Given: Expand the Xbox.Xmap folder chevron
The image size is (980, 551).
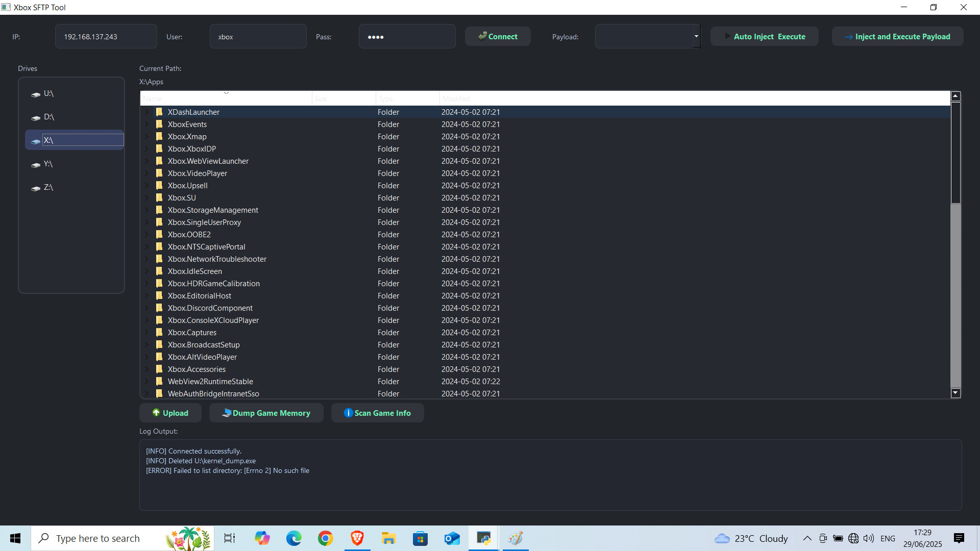Looking at the screenshot, I should pyautogui.click(x=147, y=137).
